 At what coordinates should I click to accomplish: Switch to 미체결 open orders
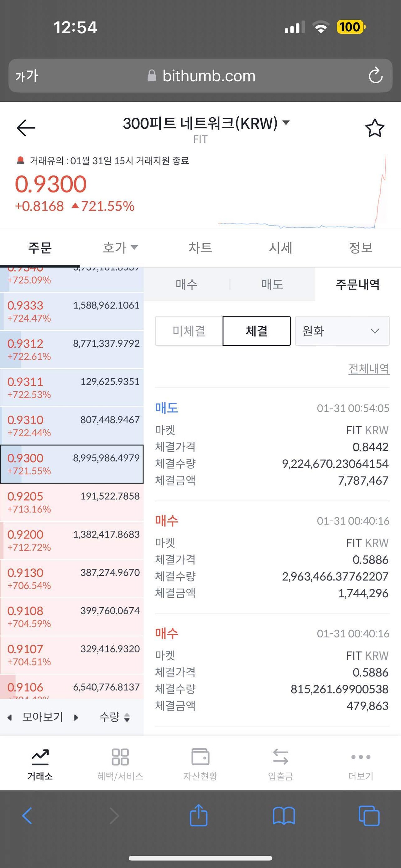[x=189, y=331]
